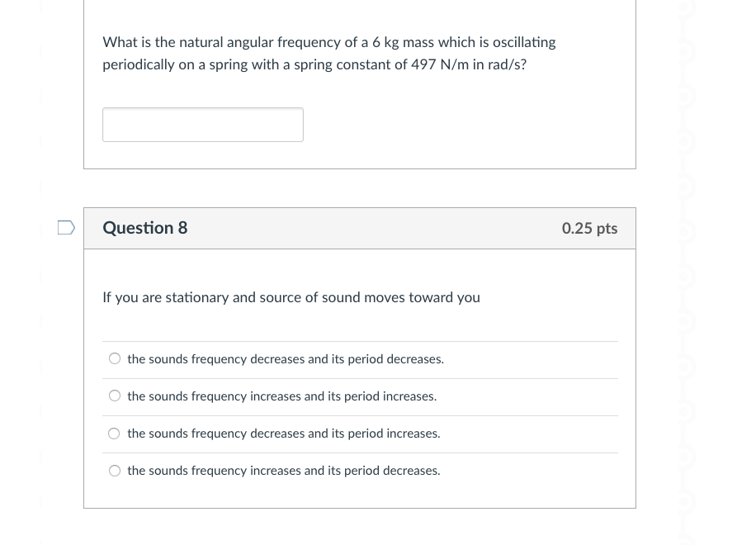Choose radio for frequency increases, period increases
This screenshot has height=545, width=756.
click(115, 396)
